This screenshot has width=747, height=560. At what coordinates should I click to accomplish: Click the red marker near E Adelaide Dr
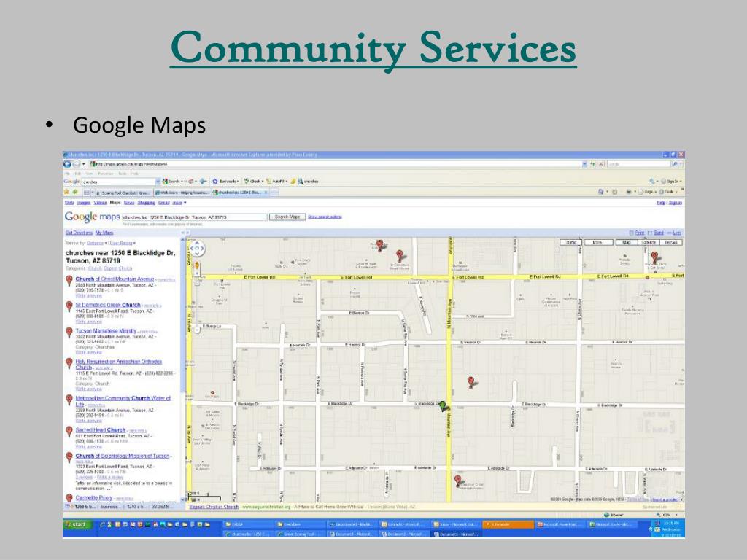458,480
